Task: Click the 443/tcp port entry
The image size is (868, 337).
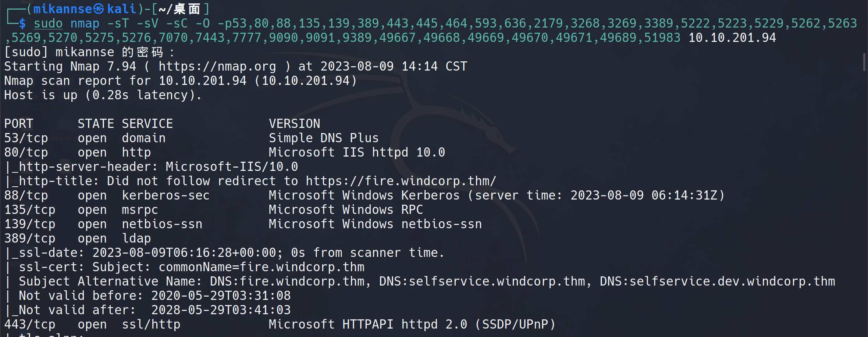Action: pyautogui.click(x=30, y=325)
